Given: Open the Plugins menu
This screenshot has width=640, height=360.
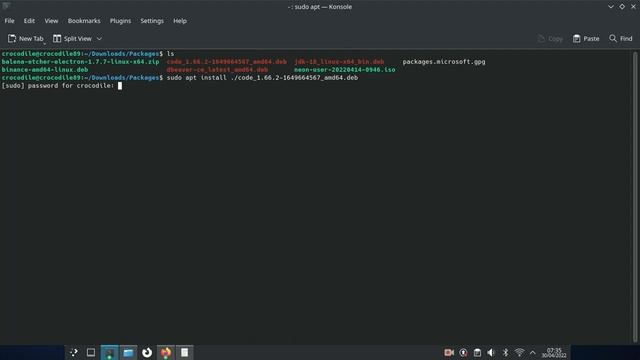Looking at the screenshot, I should (x=120, y=21).
